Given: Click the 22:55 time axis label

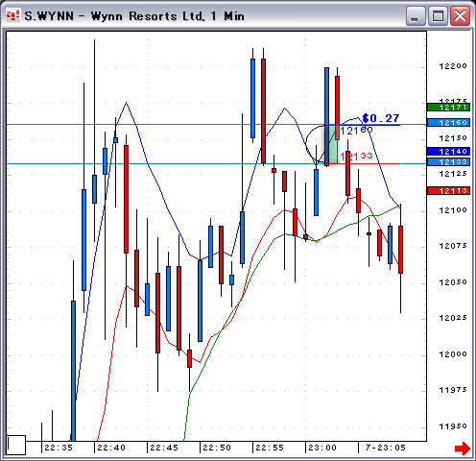Looking at the screenshot, I should 270,448.
